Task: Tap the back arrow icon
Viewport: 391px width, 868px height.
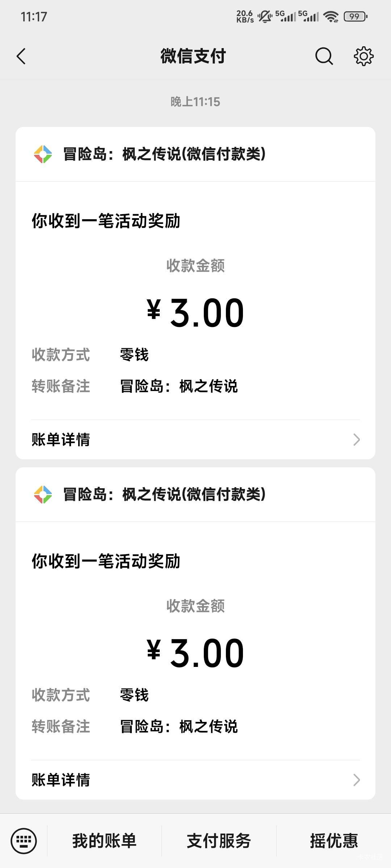Action: 21,56
